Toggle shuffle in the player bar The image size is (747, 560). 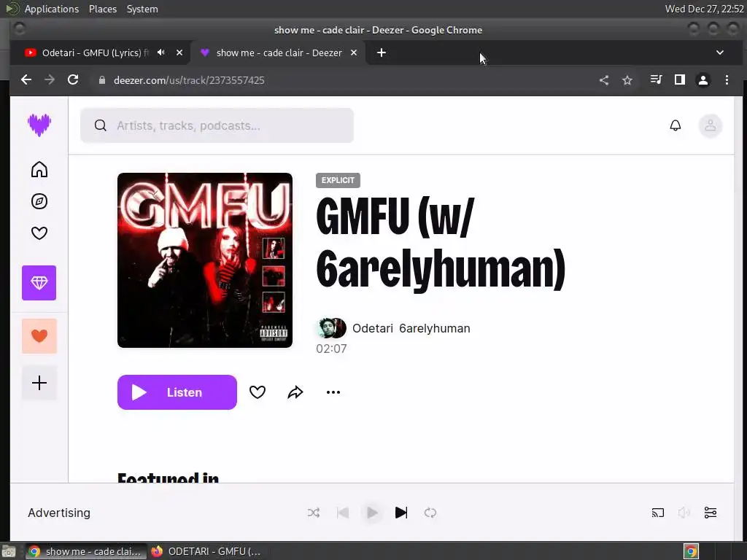pos(314,513)
